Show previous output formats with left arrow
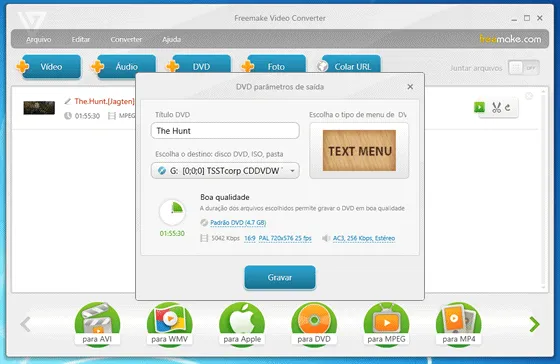 [x=25, y=324]
